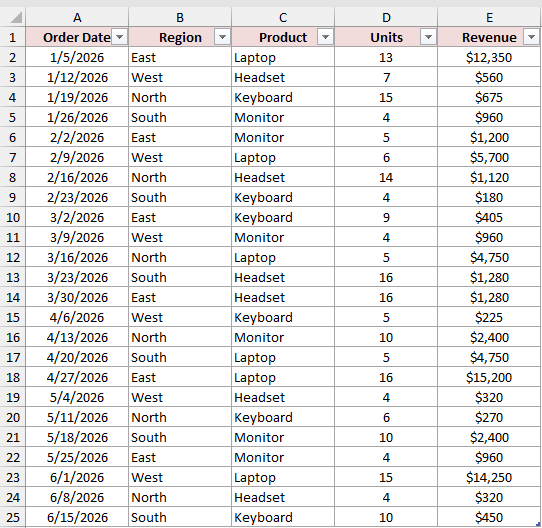This screenshot has width=542, height=528.
Task: Open the Order Date filter dropdown
Action: tap(120, 37)
